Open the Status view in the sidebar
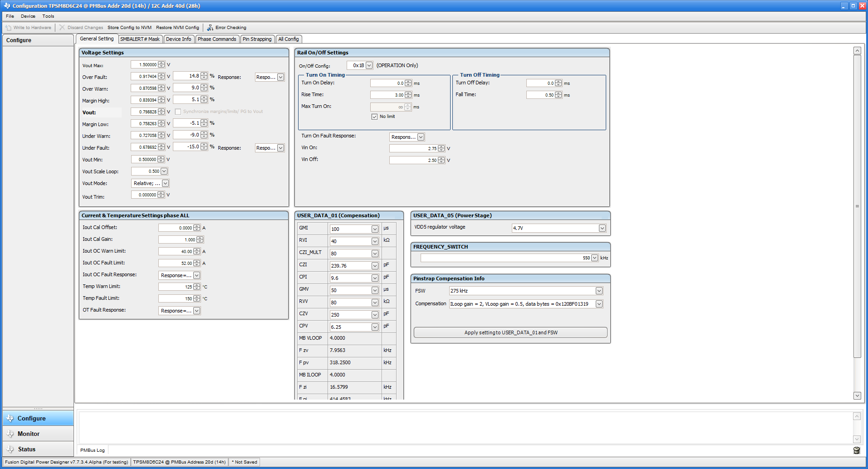The image size is (868, 469). pyautogui.click(x=27, y=449)
